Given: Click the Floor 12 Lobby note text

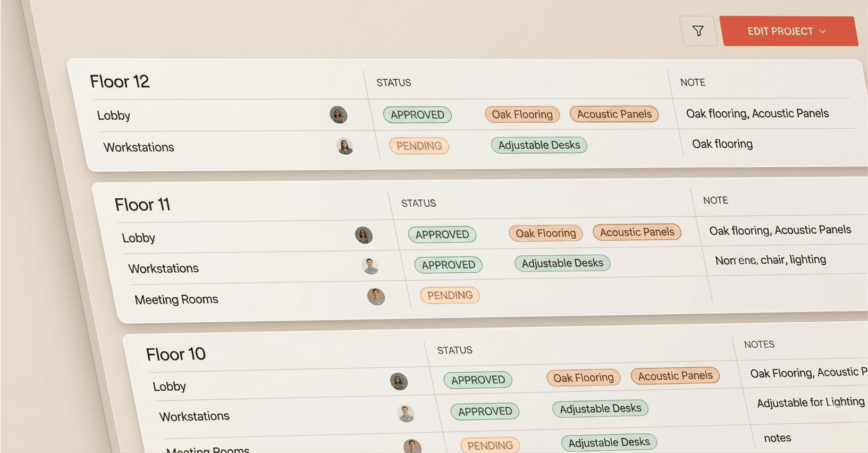Looking at the screenshot, I should coord(757,113).
